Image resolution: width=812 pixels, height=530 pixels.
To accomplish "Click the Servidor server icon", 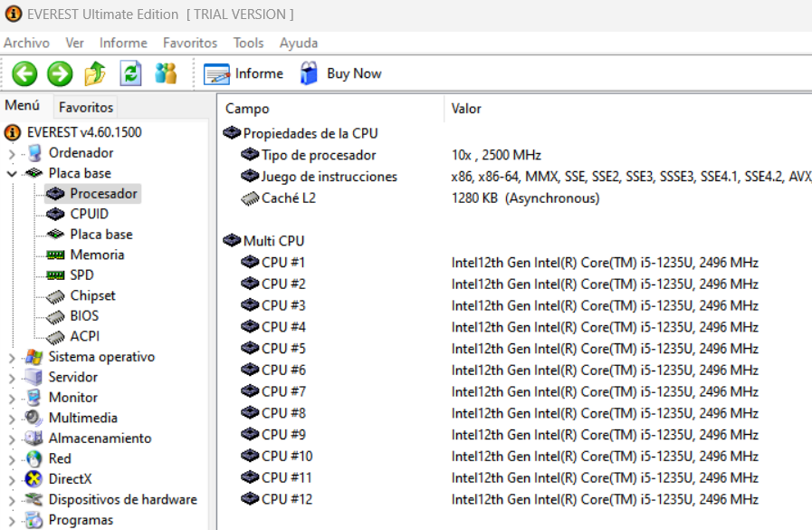I will (x=34, y=377).
